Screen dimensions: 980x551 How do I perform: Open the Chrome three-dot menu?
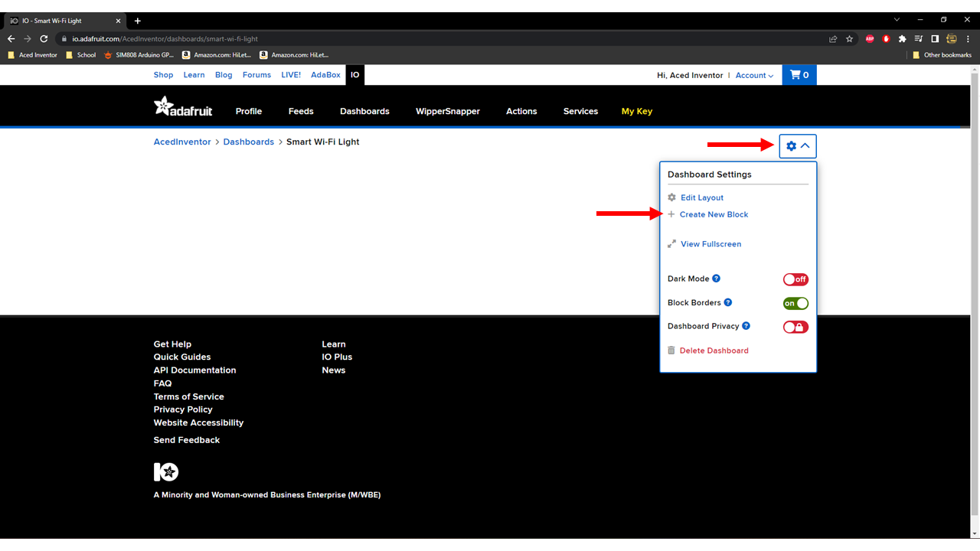tap(968, 39)
